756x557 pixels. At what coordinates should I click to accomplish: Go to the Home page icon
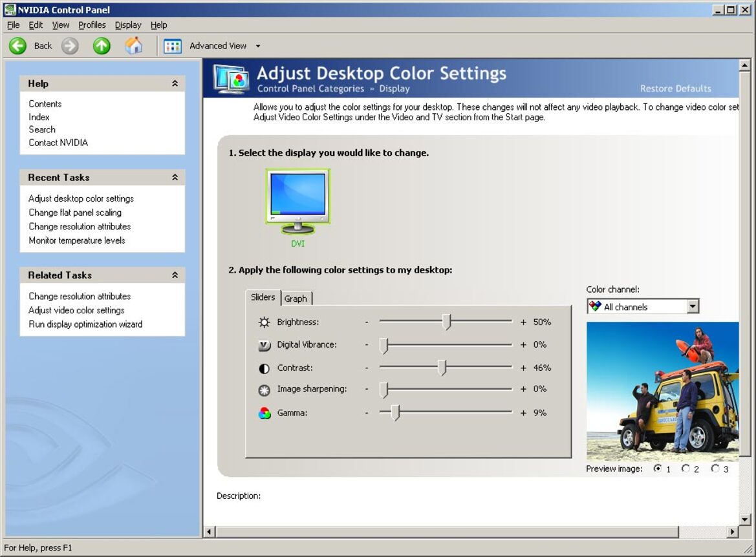pyautogui.click(x=134, y=46)
